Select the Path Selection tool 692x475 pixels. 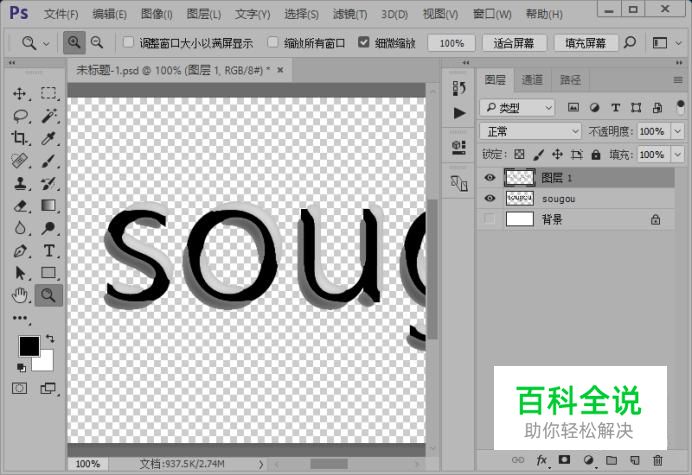(x=19, y=273)
